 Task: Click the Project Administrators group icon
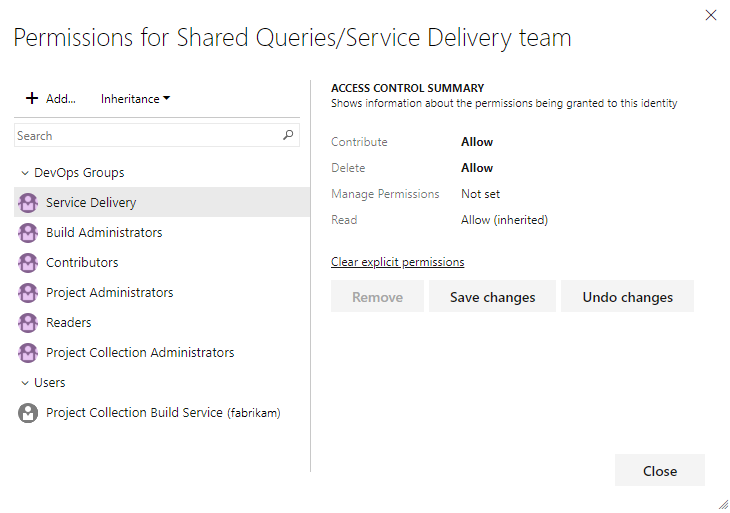[28, 293]
